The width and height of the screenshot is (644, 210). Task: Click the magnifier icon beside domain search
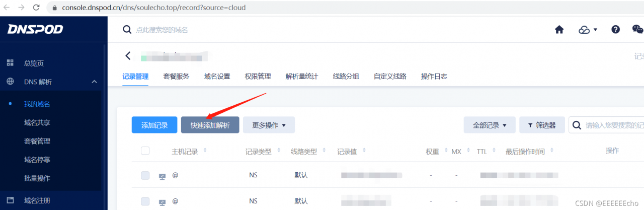127,30
